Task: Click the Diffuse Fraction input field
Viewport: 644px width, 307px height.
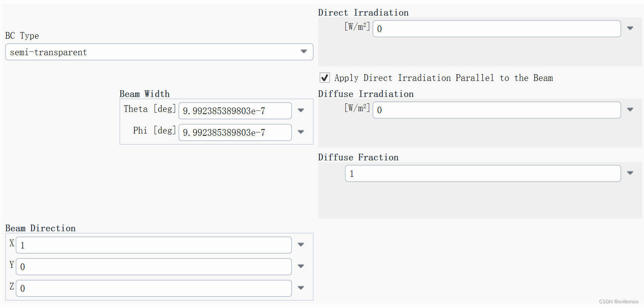Action: click(483, 173)
